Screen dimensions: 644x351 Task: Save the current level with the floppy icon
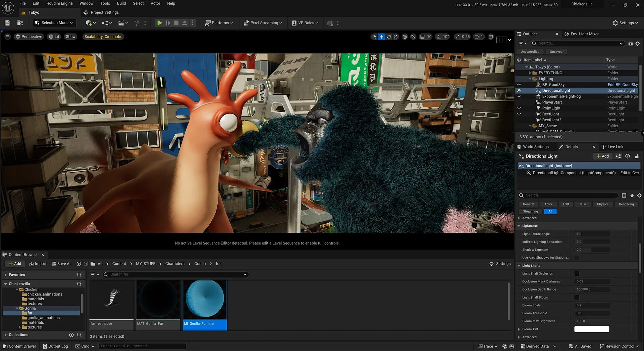7,23
